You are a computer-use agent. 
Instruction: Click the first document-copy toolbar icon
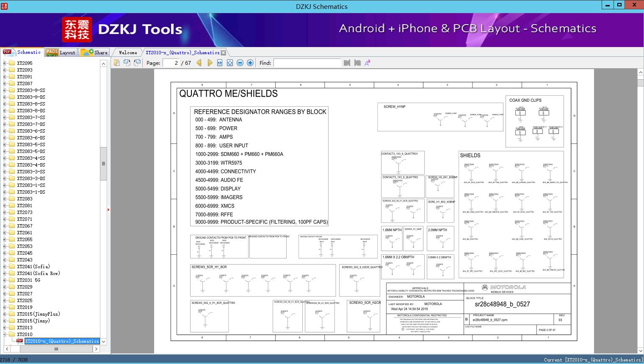[117, 63]
